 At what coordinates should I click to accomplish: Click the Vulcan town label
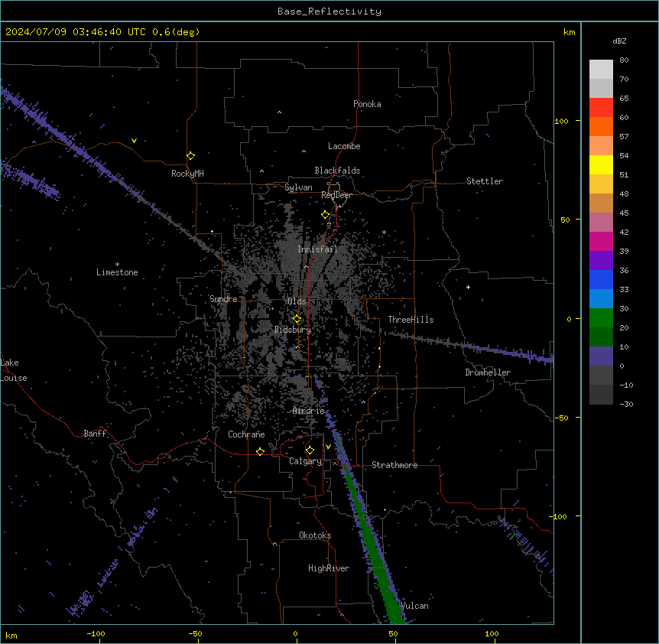[x=415, y=606]
